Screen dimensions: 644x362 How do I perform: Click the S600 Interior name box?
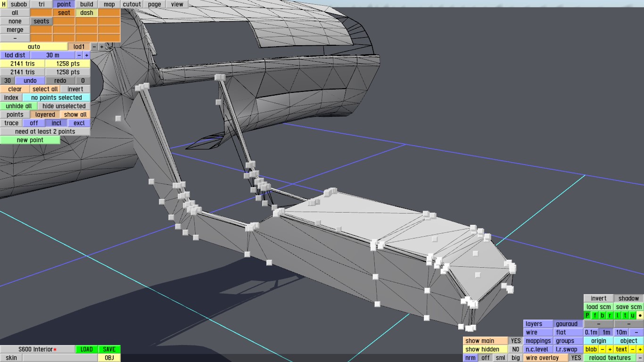point(38,349)
